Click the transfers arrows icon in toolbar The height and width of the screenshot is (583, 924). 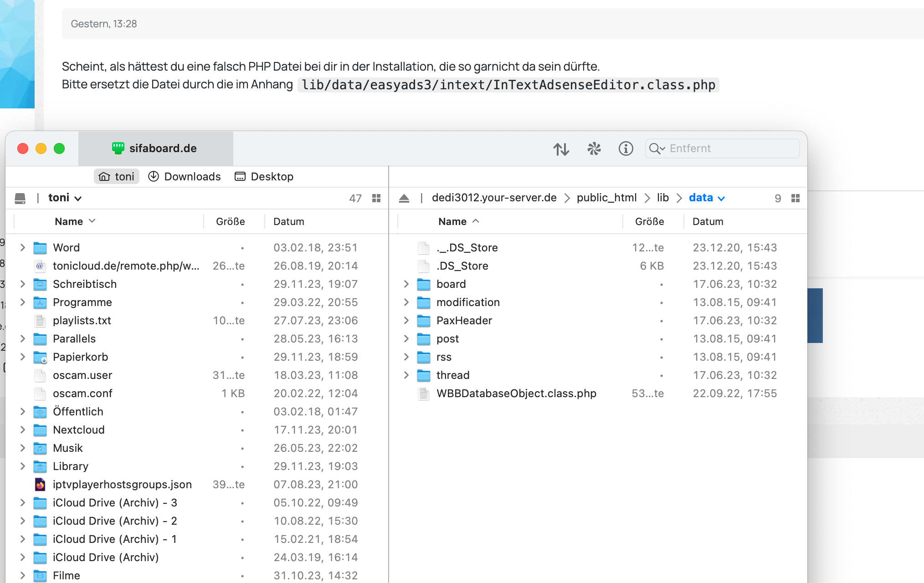tap(561, 149)
